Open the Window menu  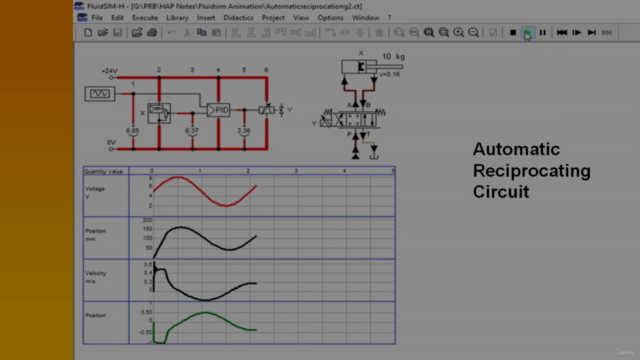pos(365,18)
